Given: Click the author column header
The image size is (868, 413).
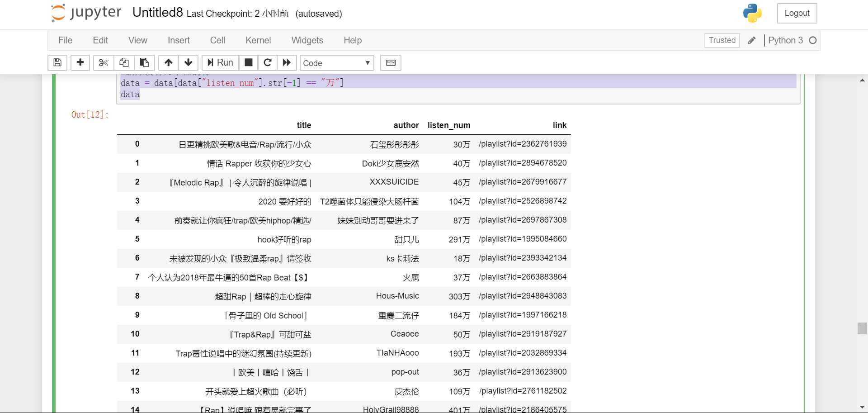Looking at the screenshot, I should click(406, 125).
